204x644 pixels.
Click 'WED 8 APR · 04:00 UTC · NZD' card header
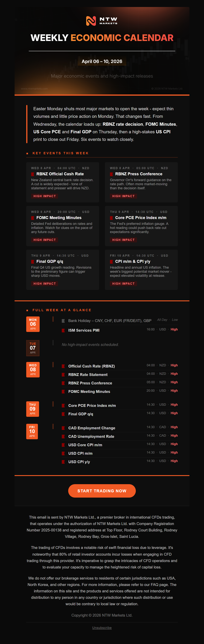(x=60, y=168)
